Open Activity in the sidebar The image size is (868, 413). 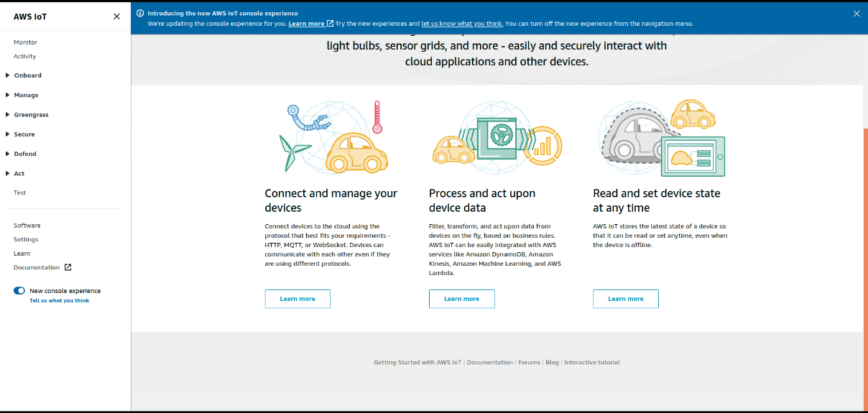pos(24,56)
